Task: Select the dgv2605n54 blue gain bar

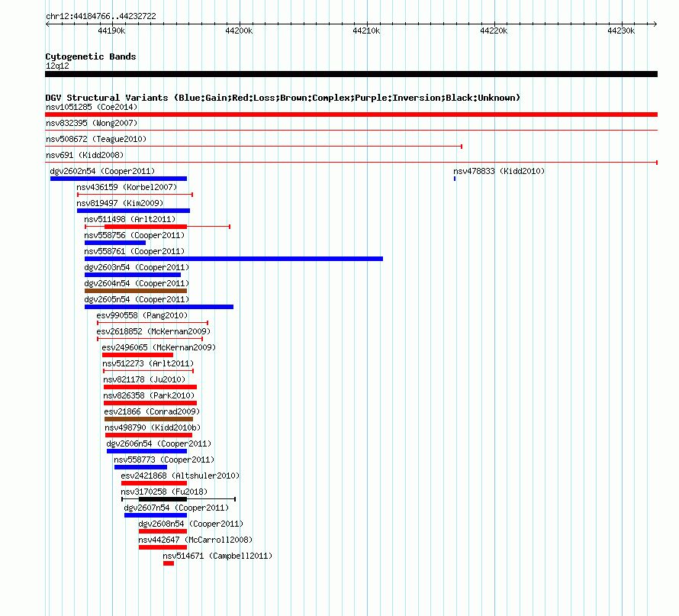Action: pyautogui.click(x=159, y=307)
